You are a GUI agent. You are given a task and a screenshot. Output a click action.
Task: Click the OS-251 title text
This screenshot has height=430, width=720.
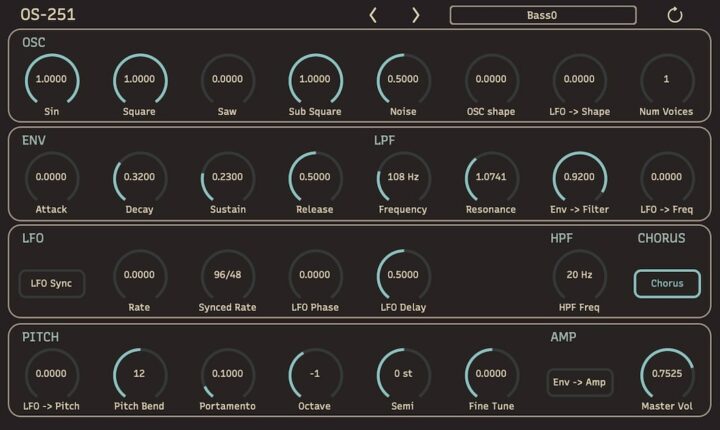(48, 15)
